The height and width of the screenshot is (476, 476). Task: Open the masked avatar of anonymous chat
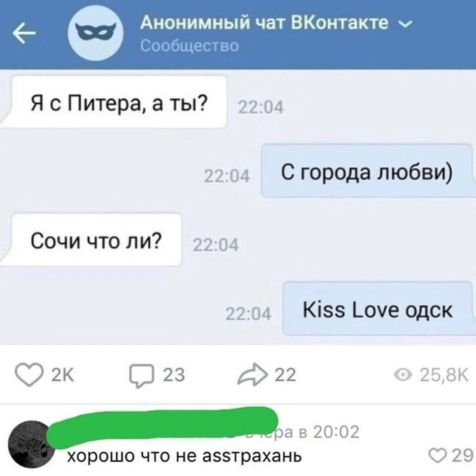pos(95,33)
